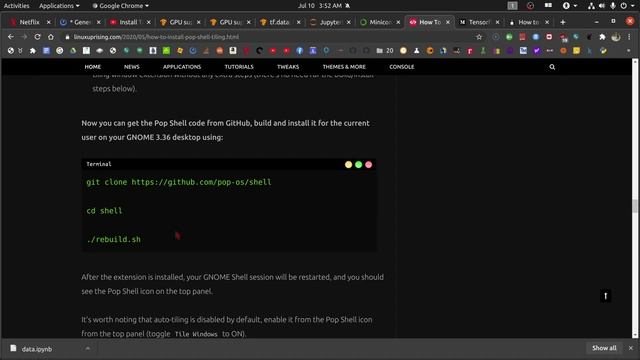640x360 pixels.
Task: Click the git clone command line
Action: (179, 182)
